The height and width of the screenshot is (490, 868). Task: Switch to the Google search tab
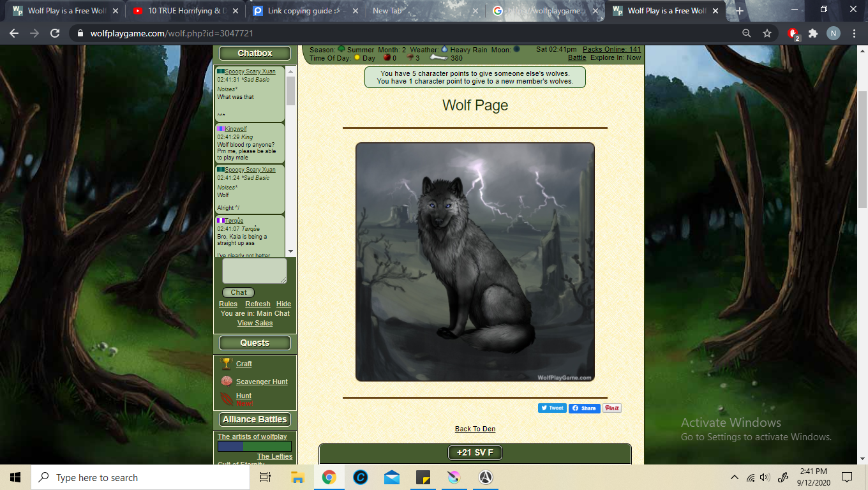pyautogui.click(x=545, y=11)
